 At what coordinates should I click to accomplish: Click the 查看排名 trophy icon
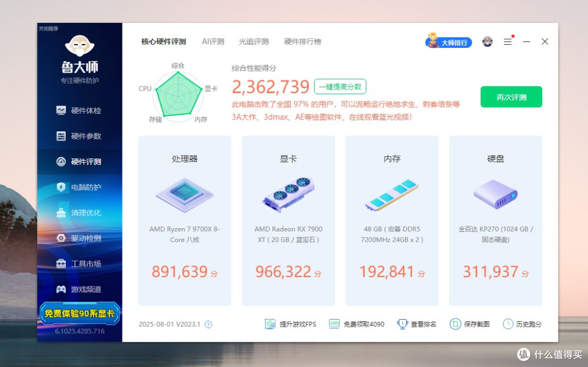402,325
